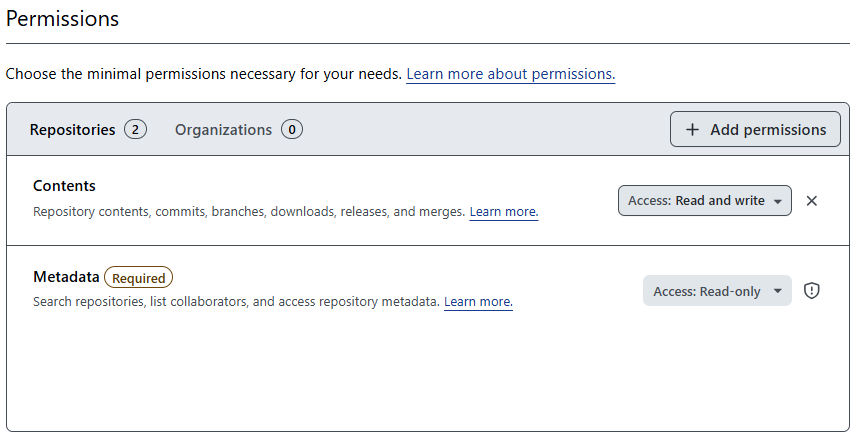Switch to the Organizations tab
Viewport: 857px width, 438px height.
pyautogui.click(x=223, y=130)
